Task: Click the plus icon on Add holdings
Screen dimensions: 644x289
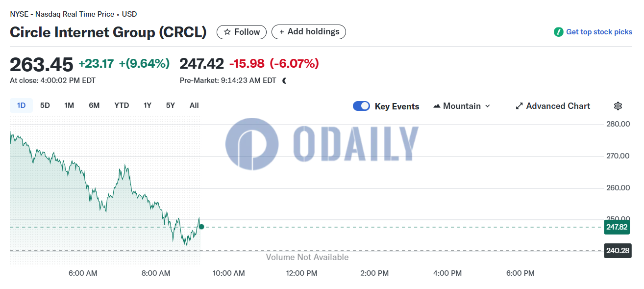Action: (281, 32)
